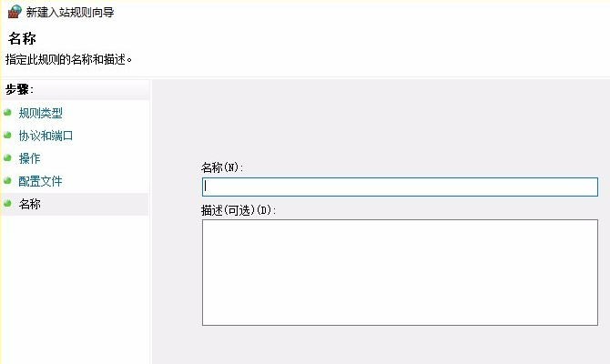The height and width of the screenshot is (364, 610).
Task: Click the 名称(N): field label
Action: 222,167
